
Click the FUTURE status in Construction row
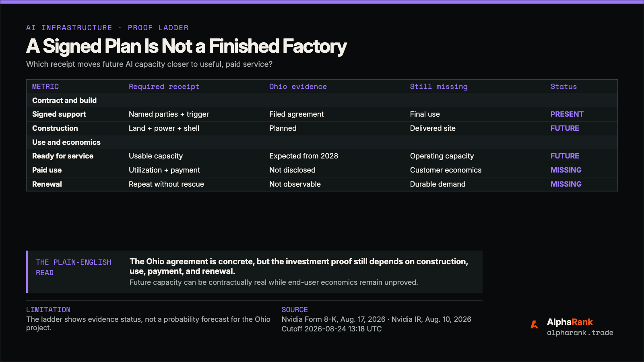565,128
